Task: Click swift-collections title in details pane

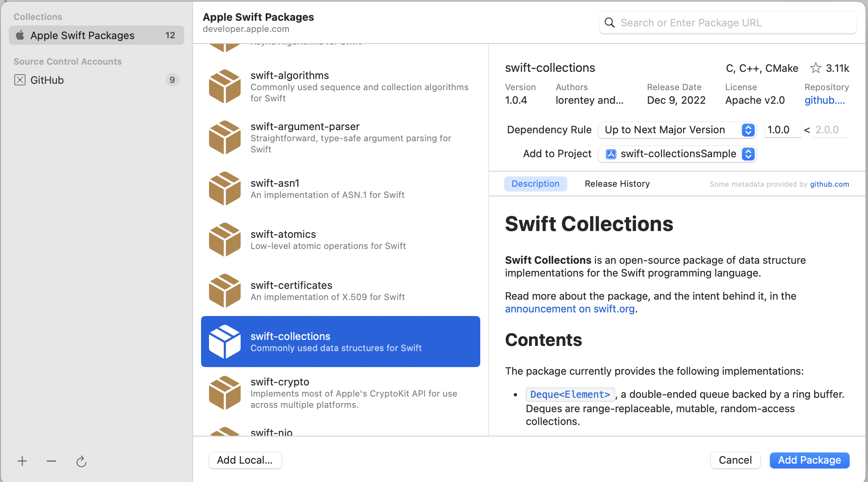Action: (550, 68)
